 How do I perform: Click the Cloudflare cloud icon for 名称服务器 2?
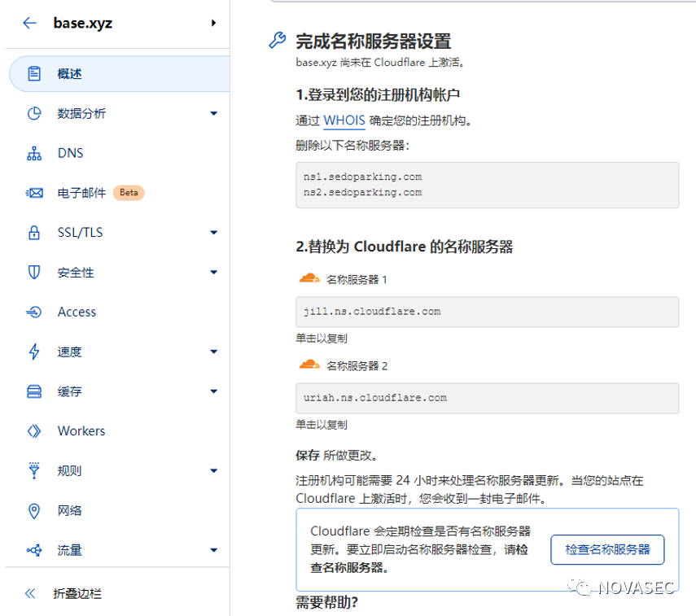[x=309, y=365]
